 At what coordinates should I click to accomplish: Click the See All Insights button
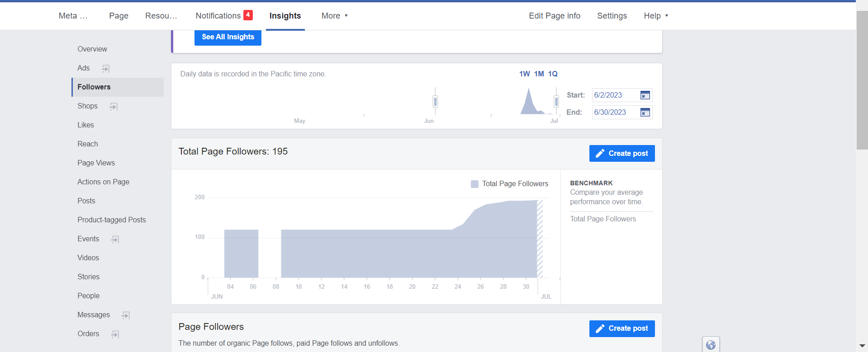(x=228, y=37)
